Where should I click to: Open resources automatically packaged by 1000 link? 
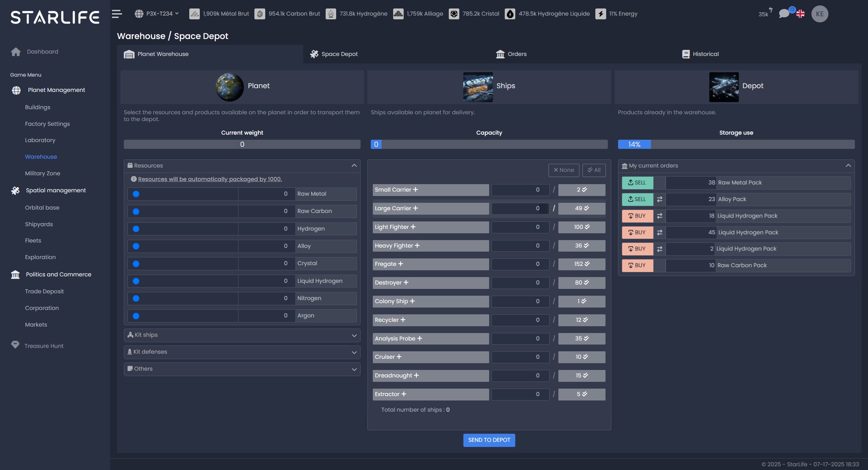pyautogui.click(x=210, y=179)
